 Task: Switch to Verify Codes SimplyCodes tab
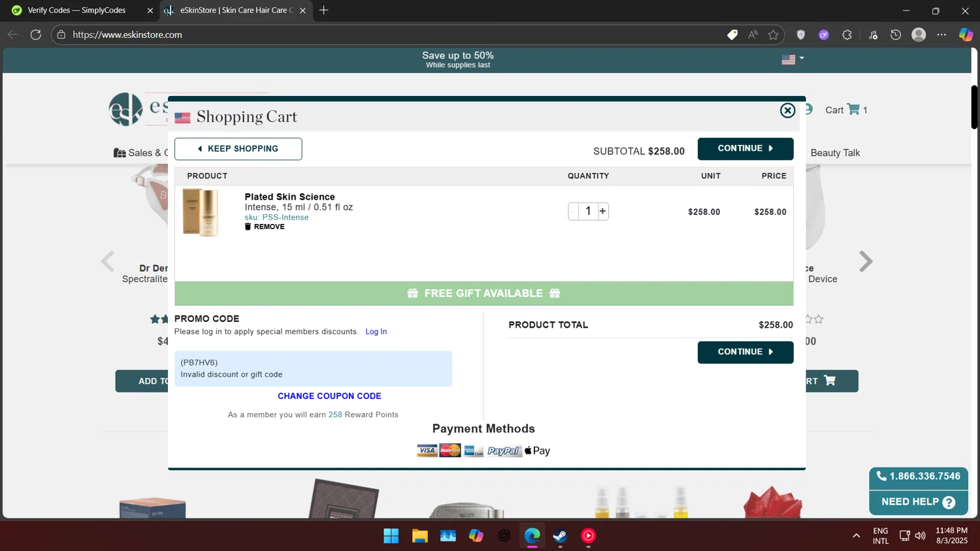click(76, 10)
